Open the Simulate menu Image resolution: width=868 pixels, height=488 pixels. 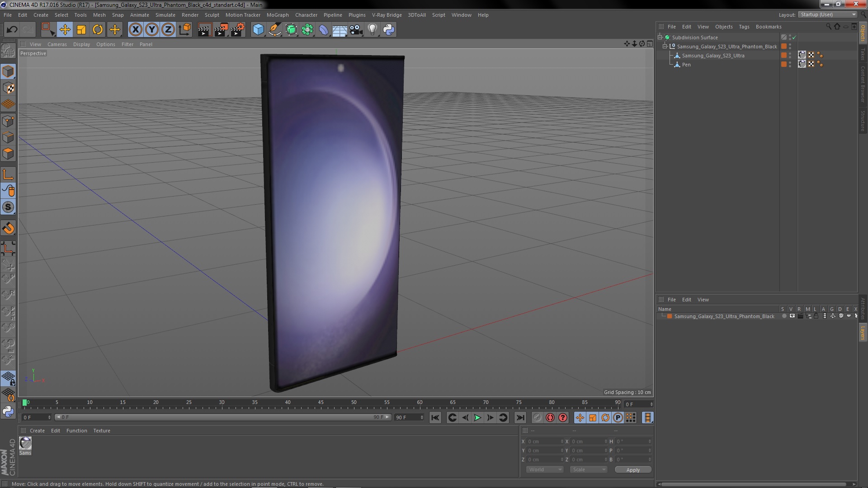coord(165,15)
